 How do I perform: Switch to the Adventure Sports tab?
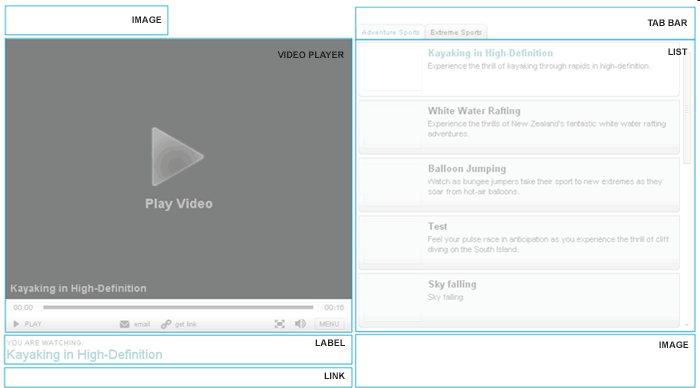(391, 32)
